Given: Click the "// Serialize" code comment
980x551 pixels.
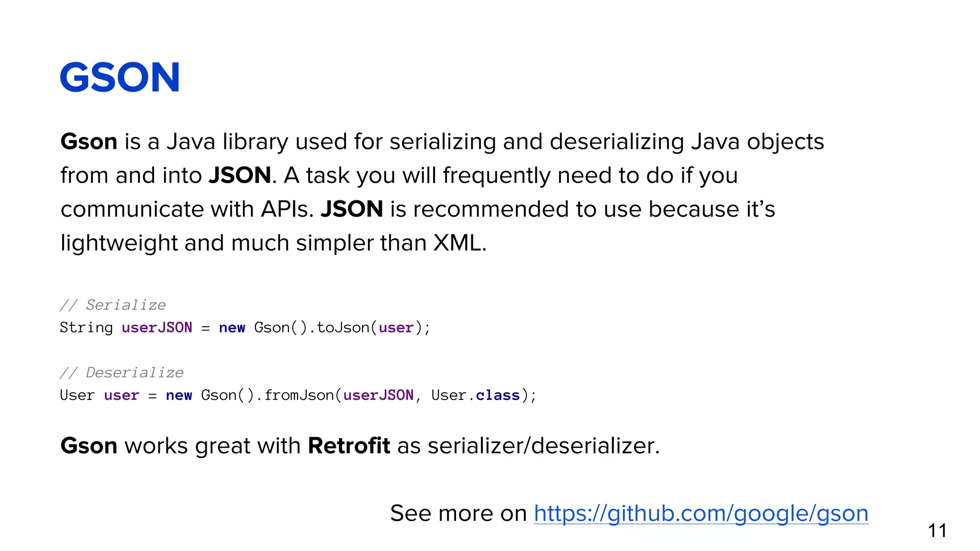Looking at the screenshot, I should pos(113,305).
